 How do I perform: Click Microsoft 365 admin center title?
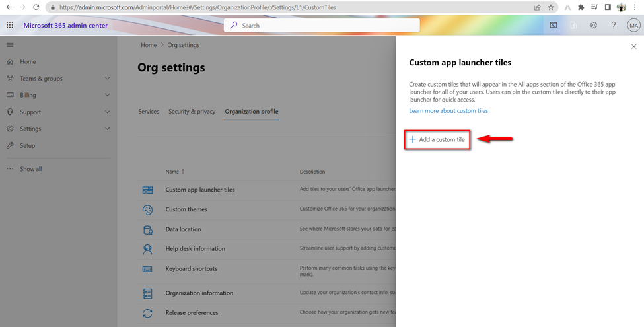click(65, 26)
